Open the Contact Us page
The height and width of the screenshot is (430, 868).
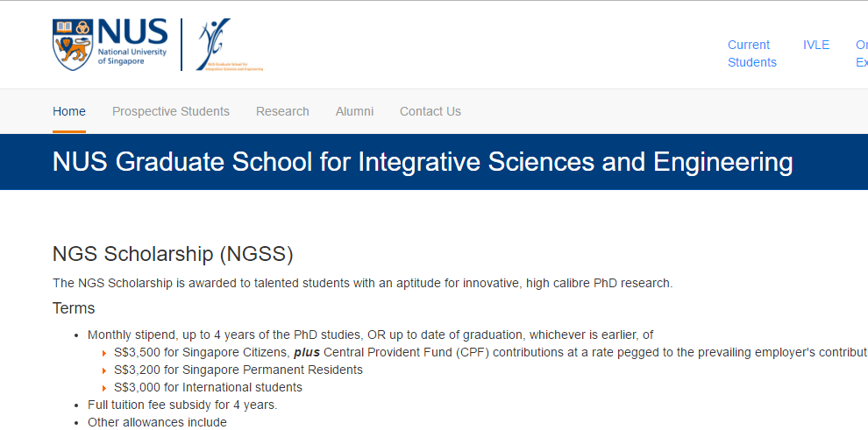click(x=430, y=111)
